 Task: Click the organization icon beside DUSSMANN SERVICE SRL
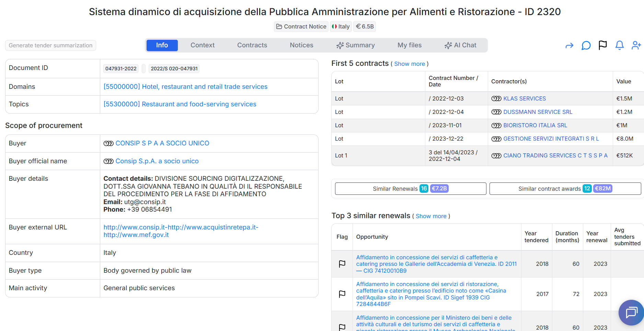[496, 112]
